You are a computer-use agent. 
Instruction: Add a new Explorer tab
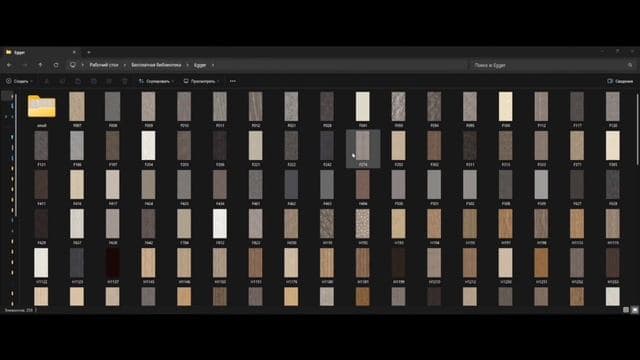(x=89, y=52)
